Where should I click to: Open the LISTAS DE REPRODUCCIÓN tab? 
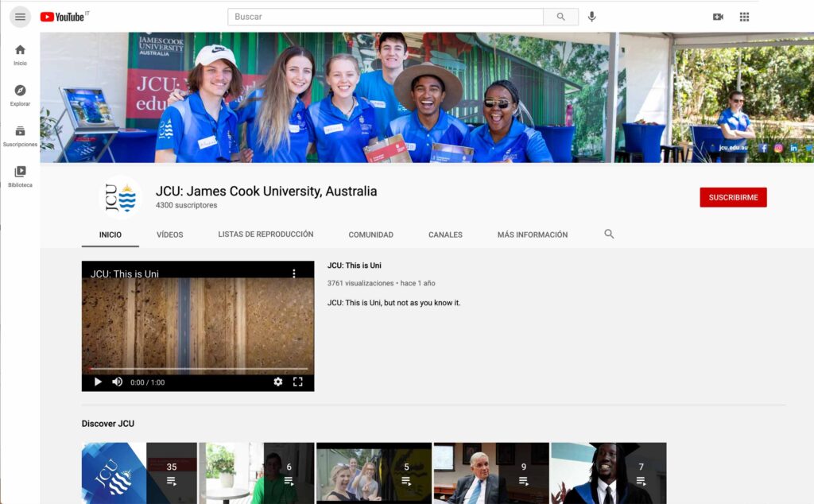tap(266, 235)
